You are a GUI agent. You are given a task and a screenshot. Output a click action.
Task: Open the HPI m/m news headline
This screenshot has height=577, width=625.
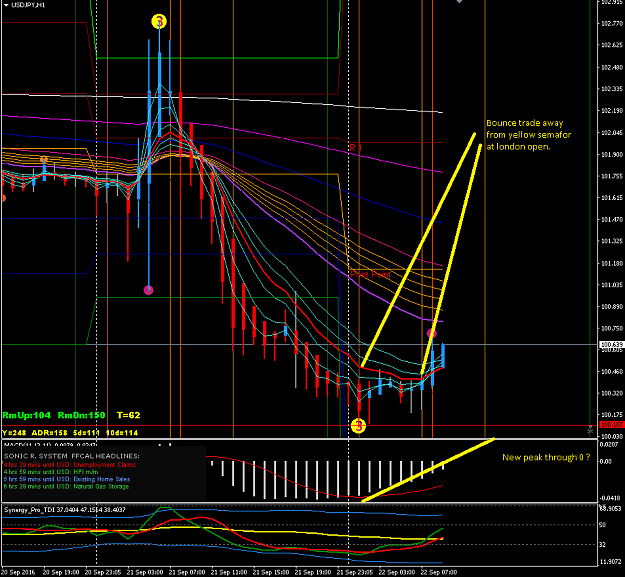pyautogui.click(x=51, y=472)
